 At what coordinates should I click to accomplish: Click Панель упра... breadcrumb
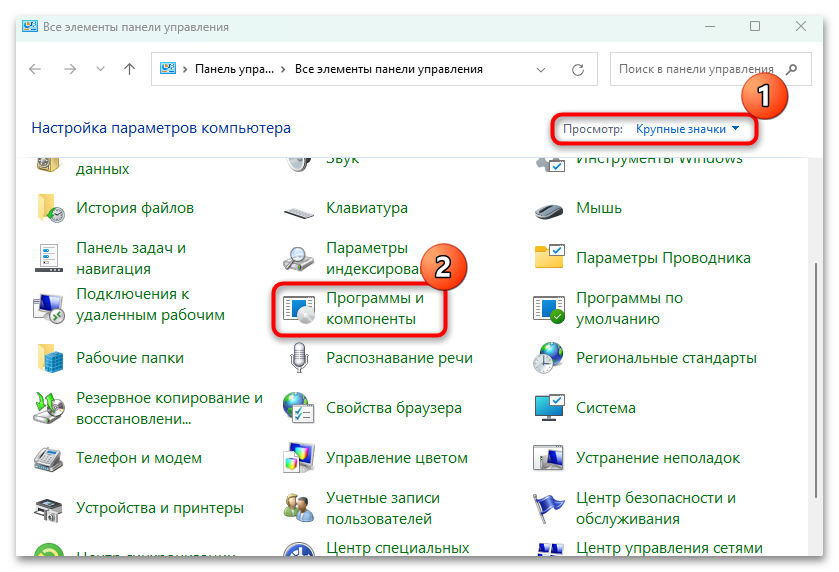(234, 69)
